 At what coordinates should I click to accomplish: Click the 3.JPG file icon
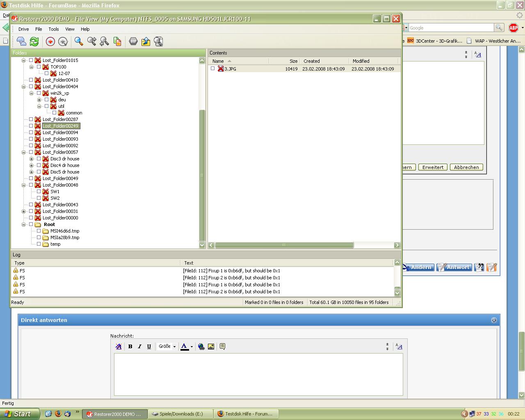click(221, 69)
